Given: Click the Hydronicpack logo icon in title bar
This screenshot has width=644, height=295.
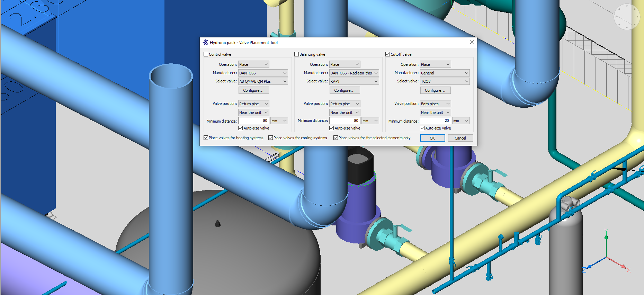Looking at the screenshot, I should point(205,43).
